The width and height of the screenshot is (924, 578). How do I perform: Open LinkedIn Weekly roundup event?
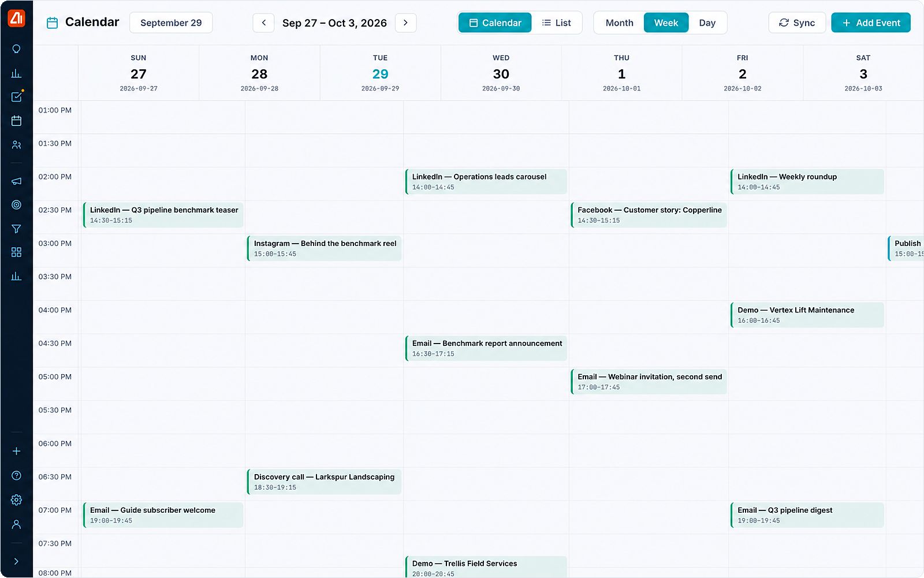pyautogui.click(x=807, y=181)
